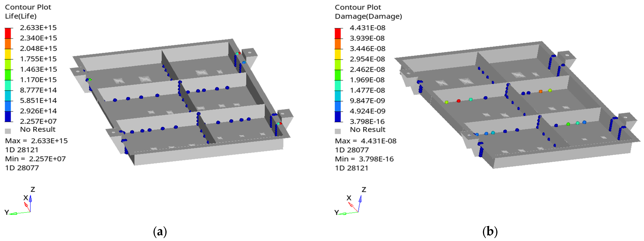Click the Y axis label in right triad
Screen dimensions: 644x241
tap(336, 212)
